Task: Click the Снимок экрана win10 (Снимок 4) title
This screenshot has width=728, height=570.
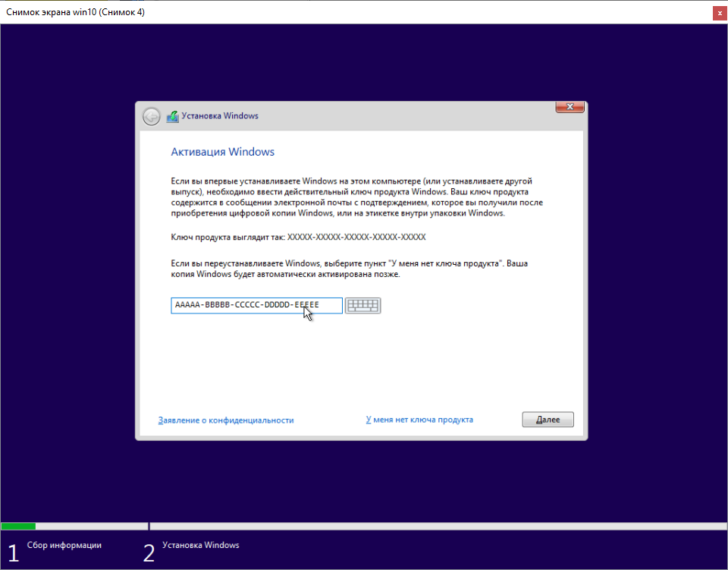Action: [75, 12]
